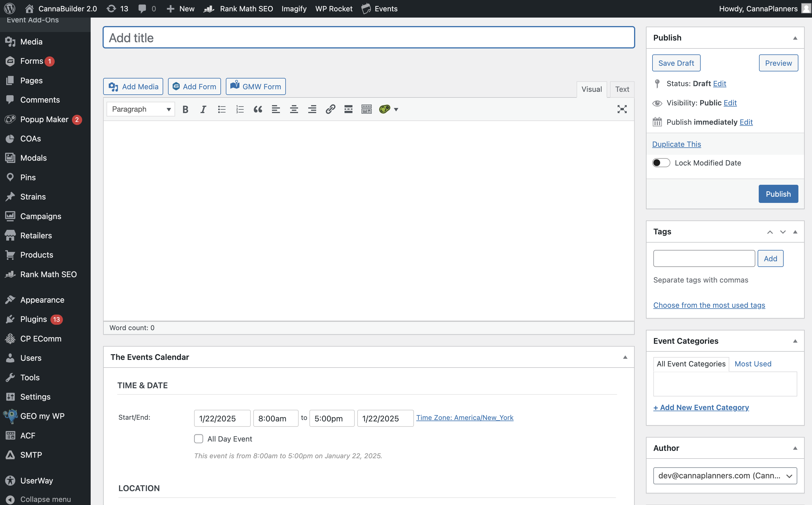Switch to the Text editor tab
This screenshot has width=812, height=505.
(x=622, y=89)
